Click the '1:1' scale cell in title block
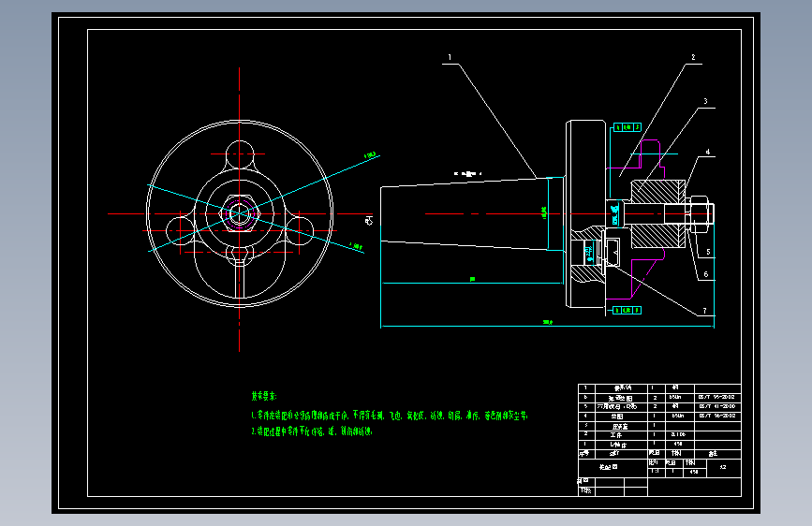This screenshot has height=526, width=812. (x=656, y=472)
